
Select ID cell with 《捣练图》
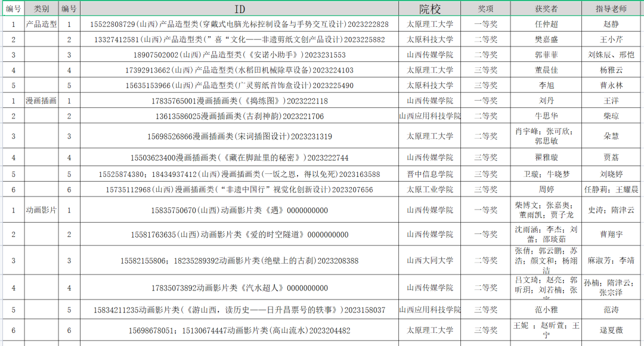tap(240, 101)
